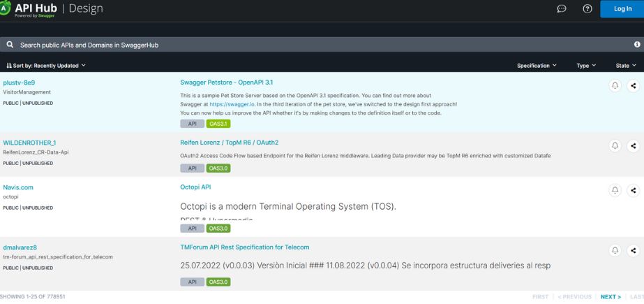
Task: Click the Log In button
Action: click(622, 8)
